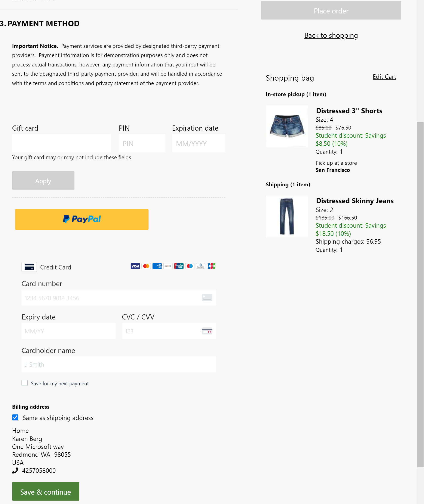This screenshot has height=504, width=424.
Task: Click Apply gift card button
Action: [x=43, y=180]
